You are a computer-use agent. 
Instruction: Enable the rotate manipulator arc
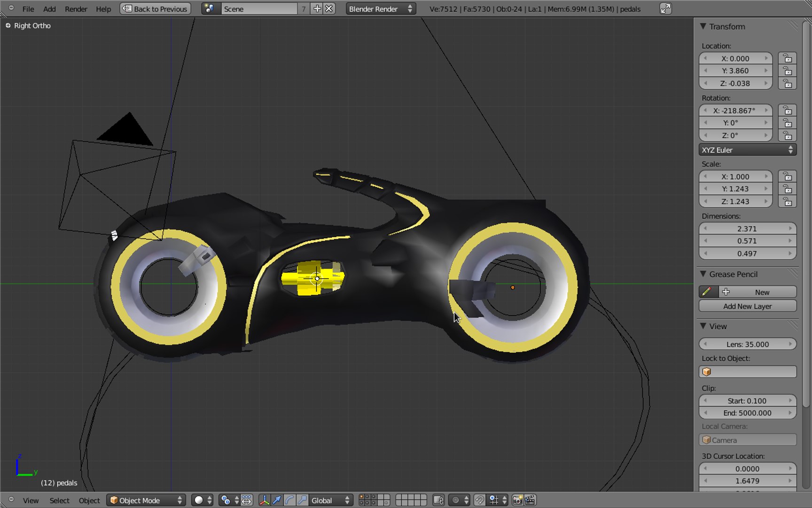pyautogui.click(x=289, y=500)
